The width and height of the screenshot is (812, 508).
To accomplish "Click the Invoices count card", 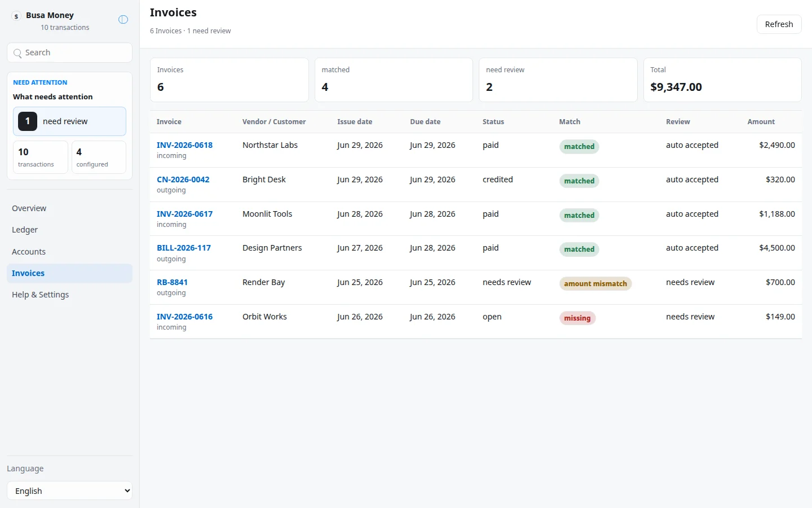I will 229,80.
